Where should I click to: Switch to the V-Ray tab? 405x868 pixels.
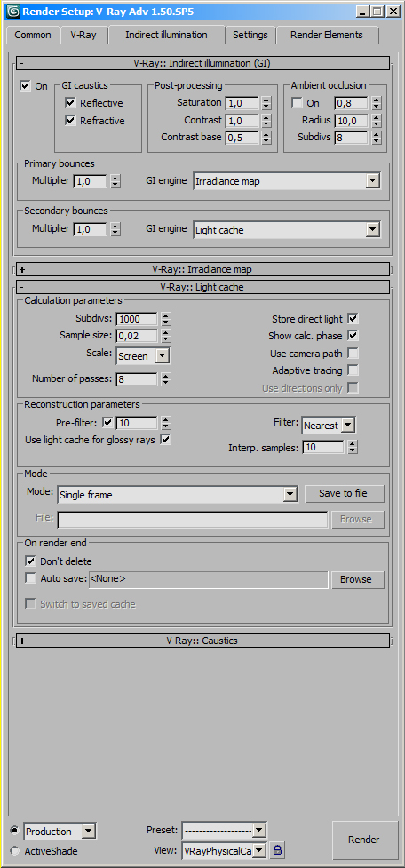point(83,35)
